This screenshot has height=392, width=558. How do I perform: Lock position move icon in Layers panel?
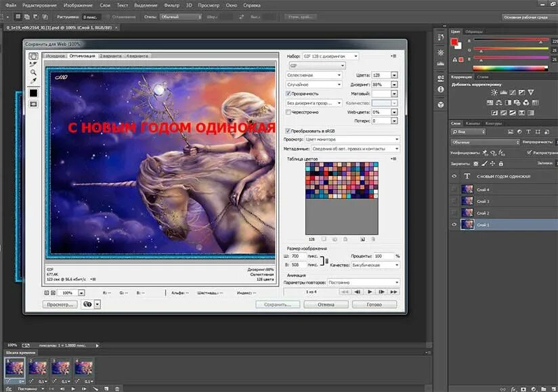pos(492,164)
